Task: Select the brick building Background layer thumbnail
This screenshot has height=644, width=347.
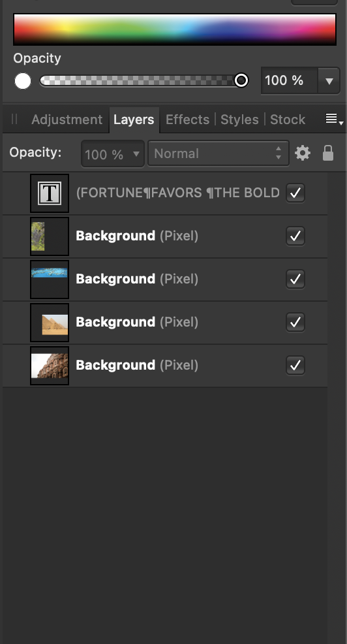Action: click(x=50, y=366)
